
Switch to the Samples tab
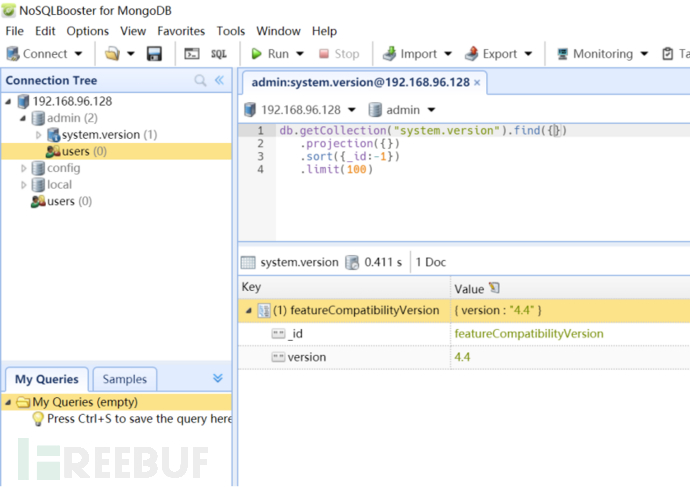(125, 379)
